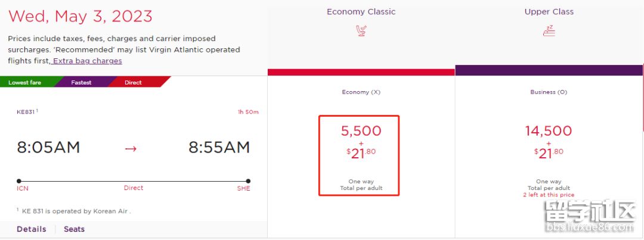Select the Economy 5,500 points fare

359,155
